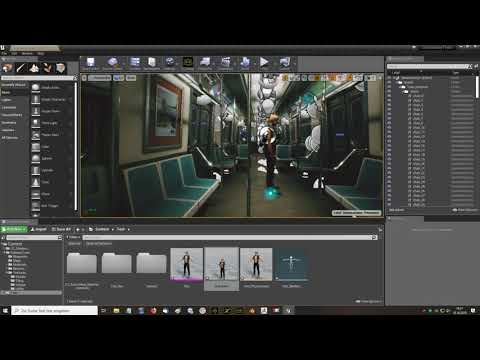Open the Filters dropdown in Content Browser

(73, 237)
